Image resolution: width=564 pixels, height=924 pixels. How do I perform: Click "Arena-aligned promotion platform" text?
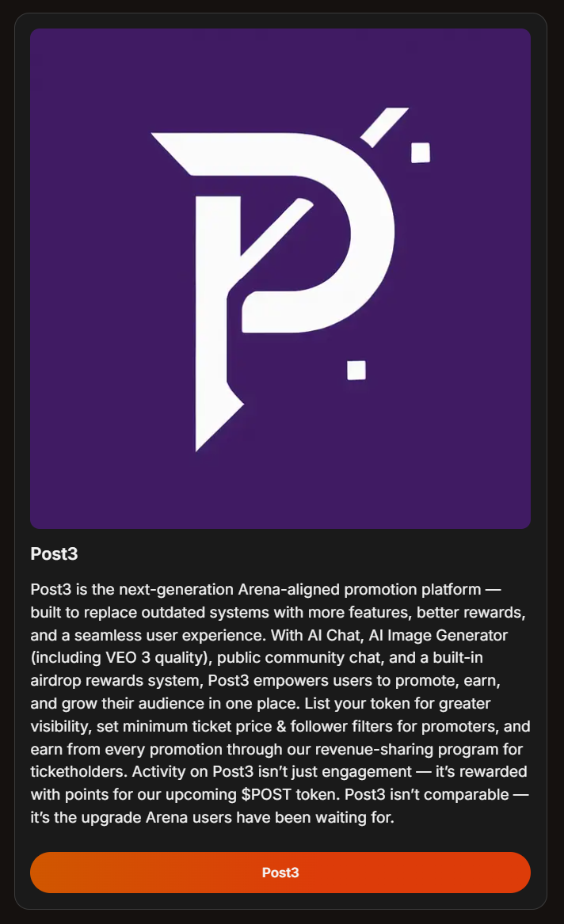359,589
